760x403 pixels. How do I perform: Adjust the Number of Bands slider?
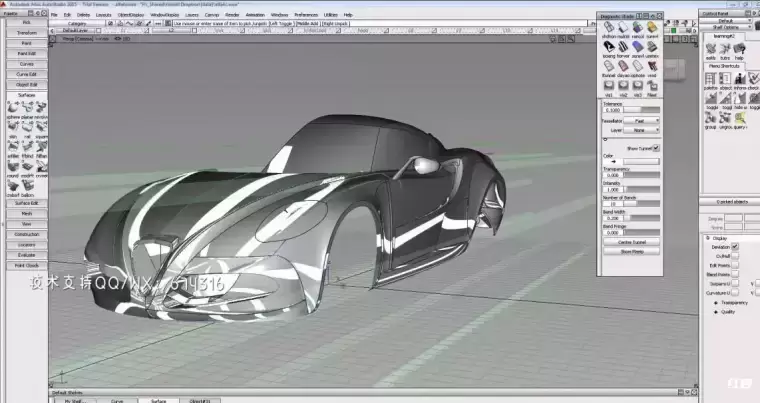(642, 204)
